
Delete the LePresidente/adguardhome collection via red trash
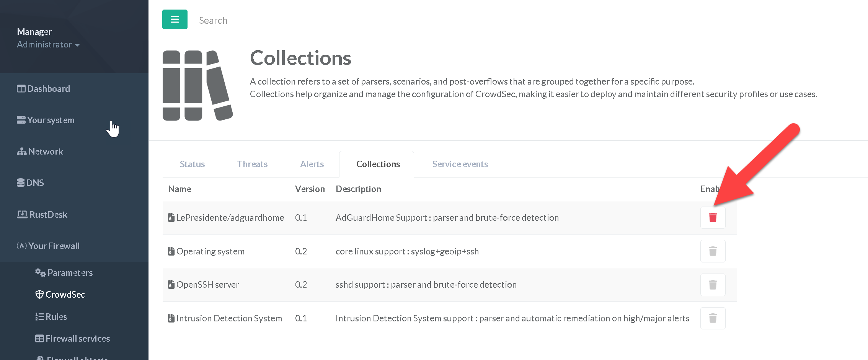point(712,218)
